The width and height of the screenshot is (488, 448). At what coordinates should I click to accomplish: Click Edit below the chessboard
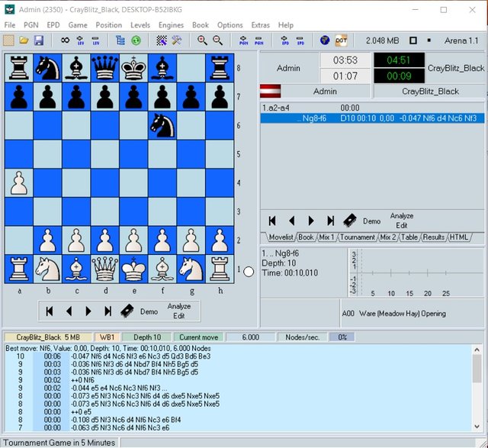point(179,316)
